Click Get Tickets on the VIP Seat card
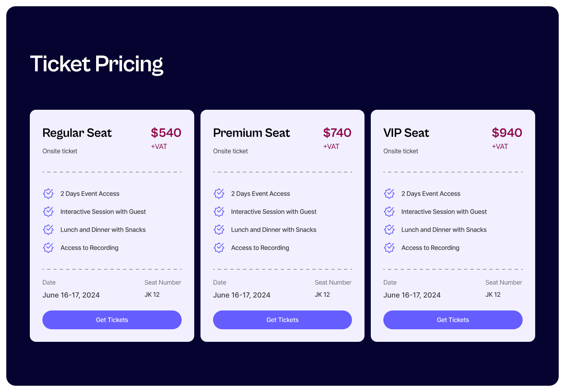 (x=453, y=319)
